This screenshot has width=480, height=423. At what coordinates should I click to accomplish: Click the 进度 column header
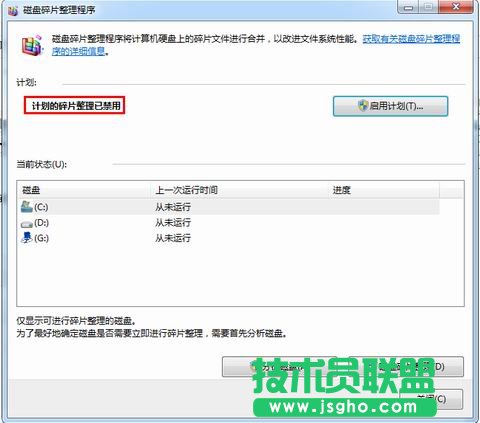[x=384, y=190]
